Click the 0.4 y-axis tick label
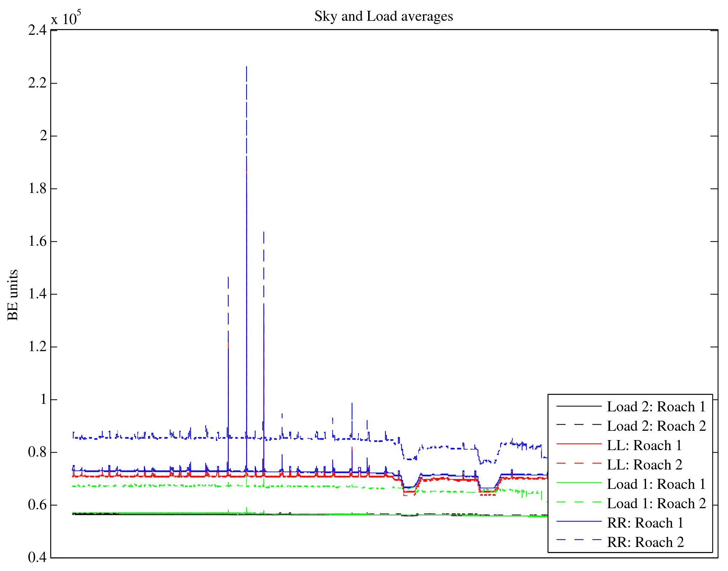The height and width of the screenshot is (571, 728). click(37, 557)
